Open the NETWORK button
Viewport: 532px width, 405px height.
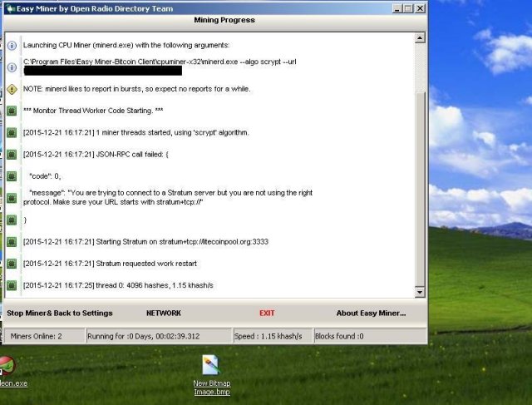[164, 313]
